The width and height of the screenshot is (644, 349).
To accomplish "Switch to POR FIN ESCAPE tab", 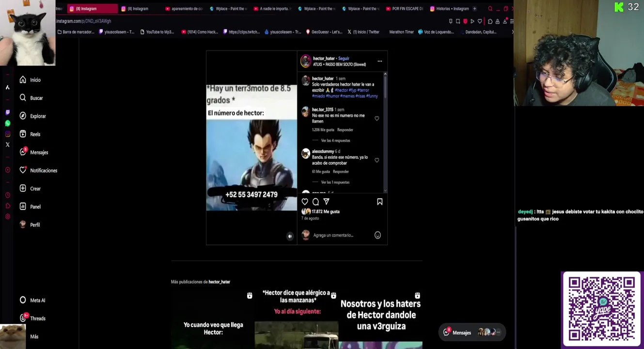I will (404, 9).
